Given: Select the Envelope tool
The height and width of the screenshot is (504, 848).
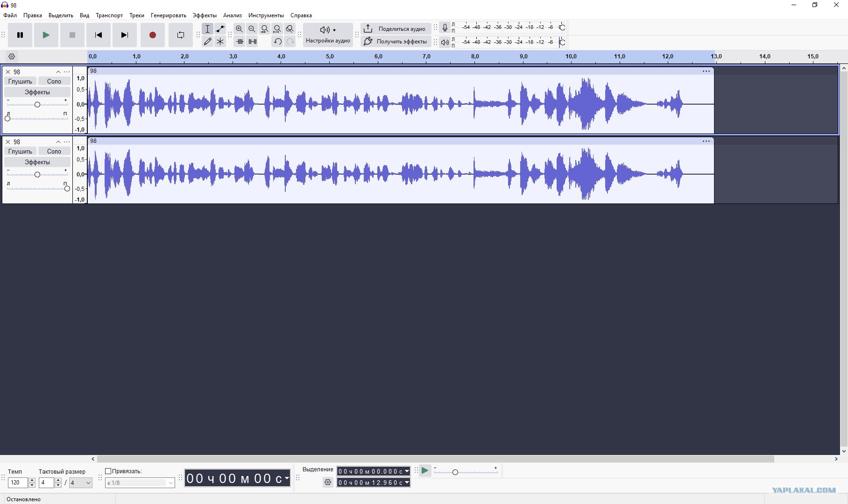Looking at the screenshot, I should point(220,29).
